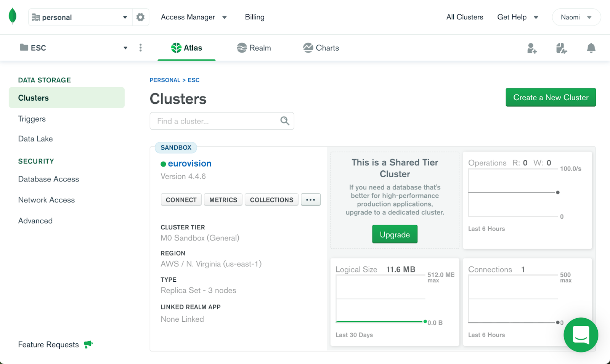Open Triggers in the sidebar

click(x=32, y=119)
